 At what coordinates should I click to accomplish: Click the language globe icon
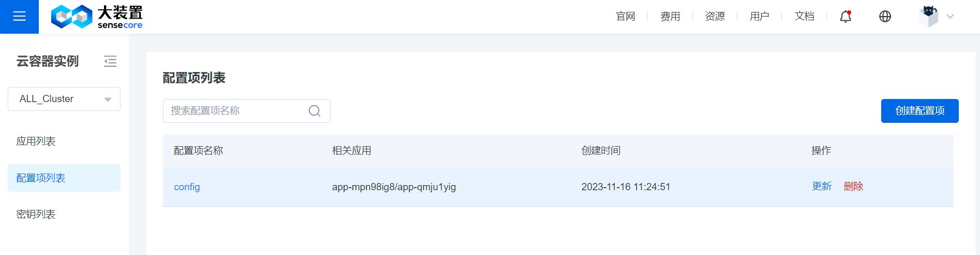tap(885, 17)
